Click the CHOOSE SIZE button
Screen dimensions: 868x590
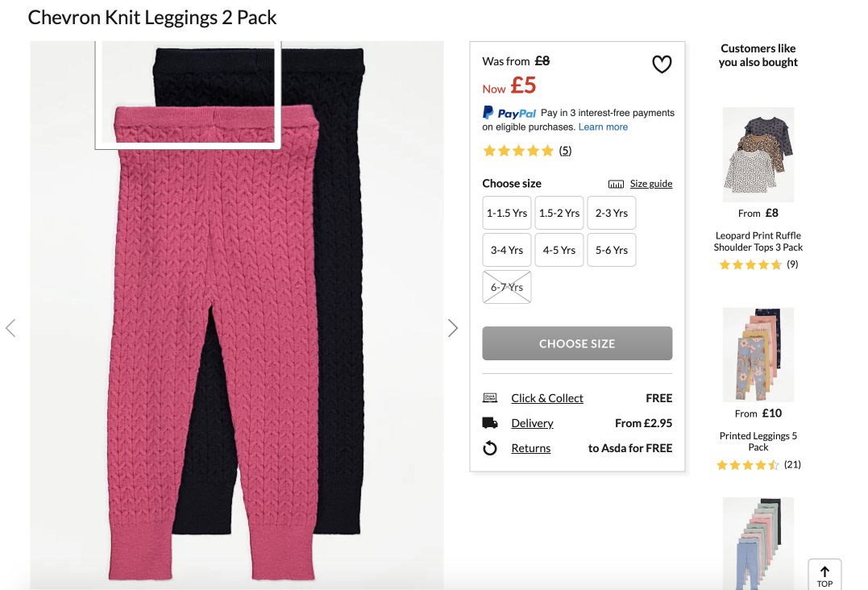point(577,343)
